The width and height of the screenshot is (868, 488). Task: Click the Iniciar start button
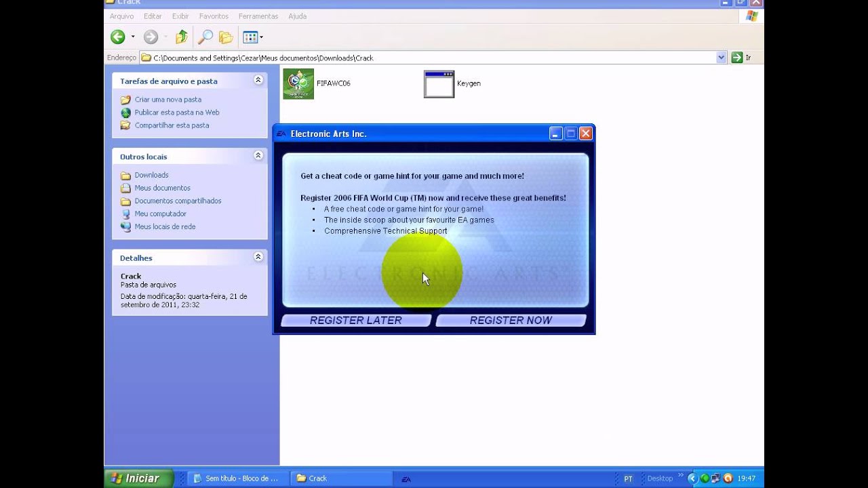(138, 478)
